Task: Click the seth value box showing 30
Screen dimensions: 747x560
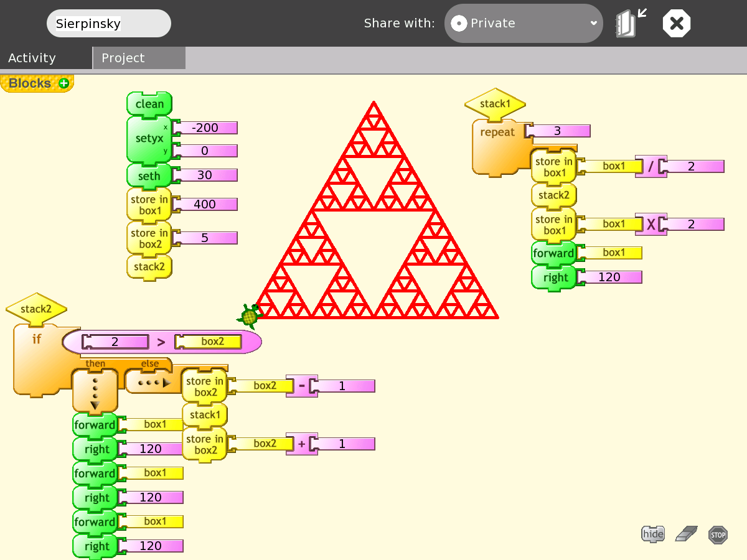Action: (x=205, y=175)
